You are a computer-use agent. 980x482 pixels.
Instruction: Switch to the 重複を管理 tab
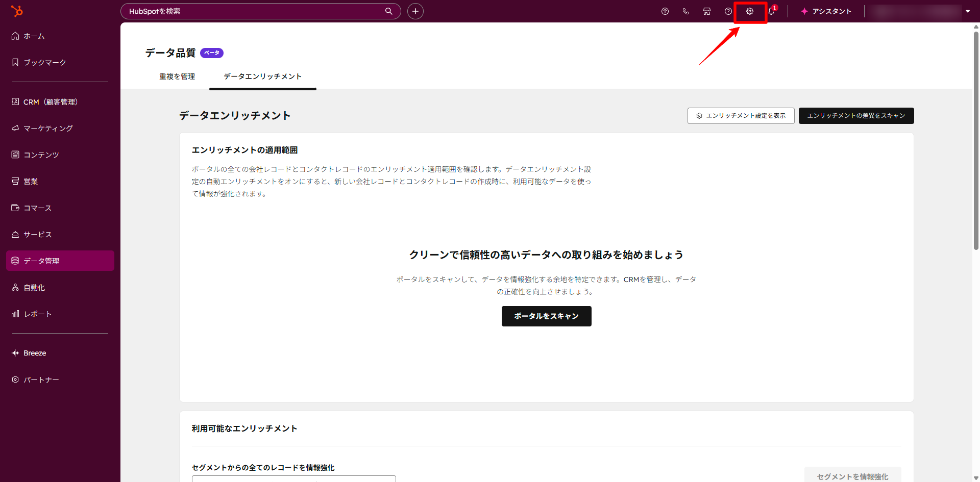pos(176,76)
